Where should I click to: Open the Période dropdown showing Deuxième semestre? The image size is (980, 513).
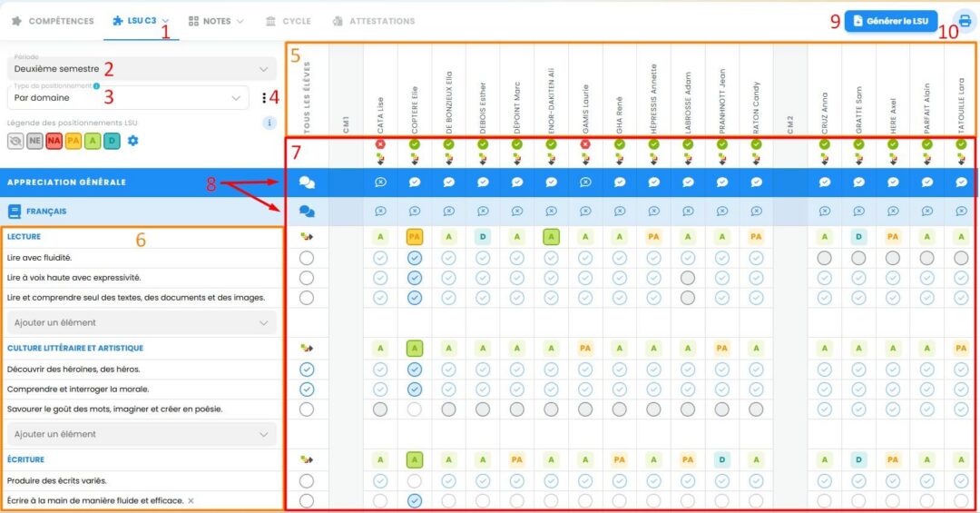[x=141, y=69]
